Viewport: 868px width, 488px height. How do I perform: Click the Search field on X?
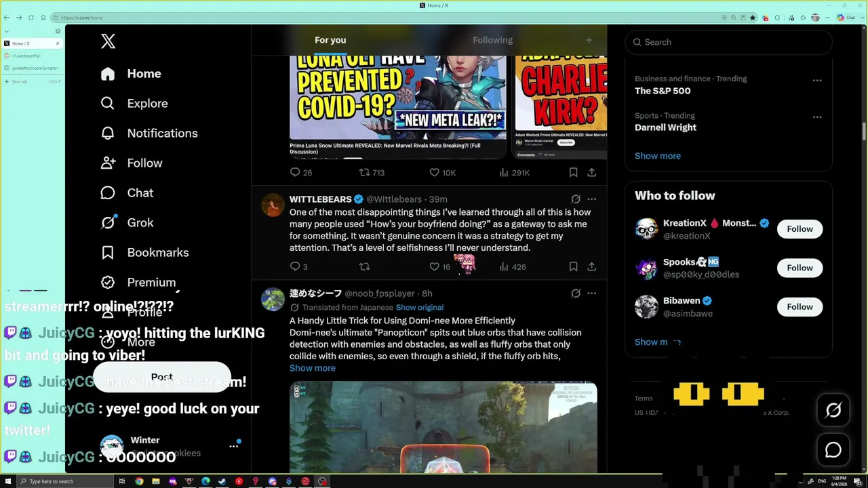coord(728,42)
